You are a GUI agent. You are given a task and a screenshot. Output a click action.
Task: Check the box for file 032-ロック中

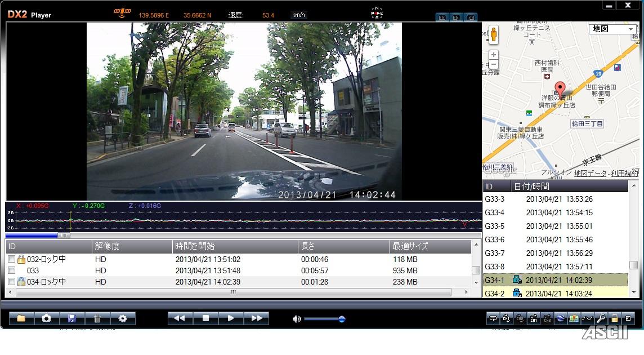coord(11,259)
